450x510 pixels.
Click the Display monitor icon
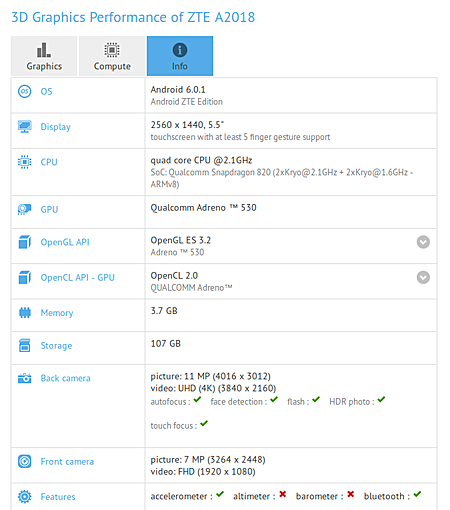pyautogui.click(x=24, y=127)
